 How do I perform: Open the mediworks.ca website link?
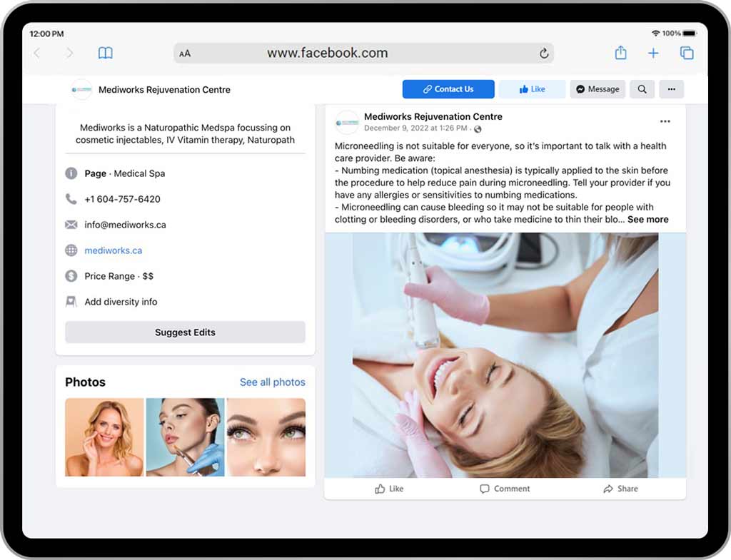(114, 250)
